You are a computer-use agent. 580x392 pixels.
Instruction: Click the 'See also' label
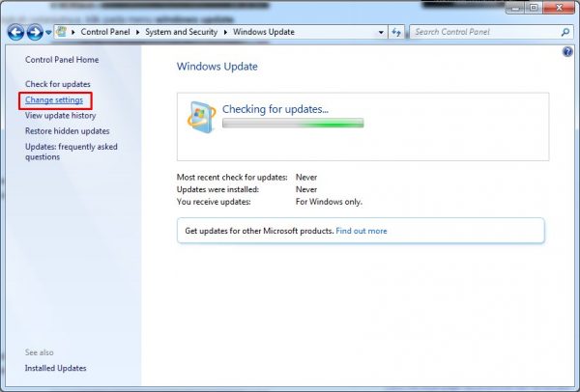40,352
